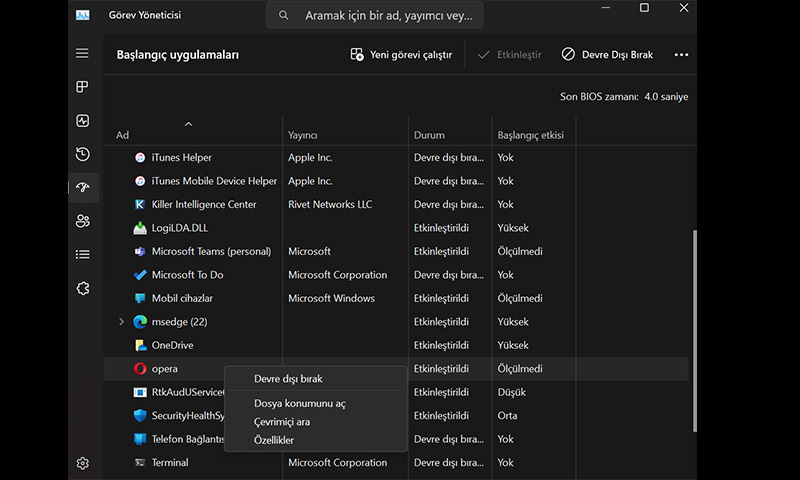The width and height of the screenshot is (800, 480).
Task: Click the 'Devre Dışı Bırak' toolbar button
Action: pos(607,55)
